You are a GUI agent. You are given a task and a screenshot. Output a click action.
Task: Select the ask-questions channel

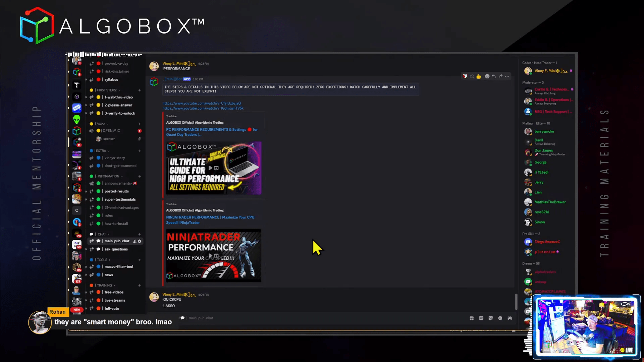pyautogui.click(x=116, y=249)
